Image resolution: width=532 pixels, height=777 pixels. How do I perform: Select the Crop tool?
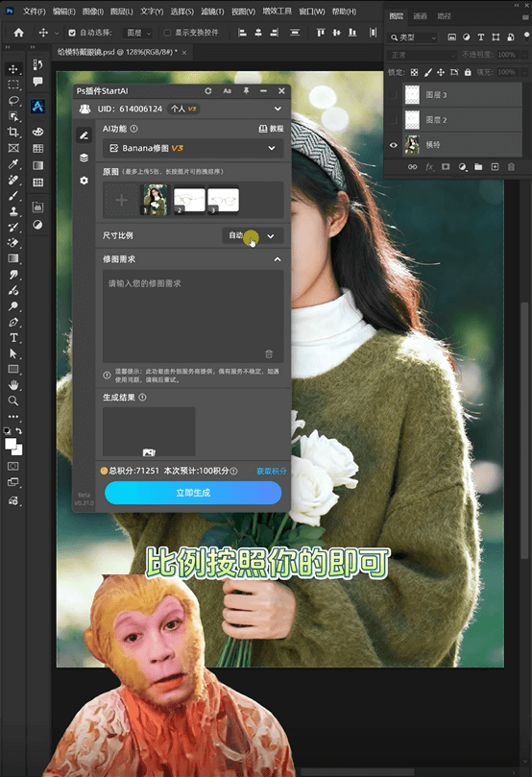(x=13, y=132)
